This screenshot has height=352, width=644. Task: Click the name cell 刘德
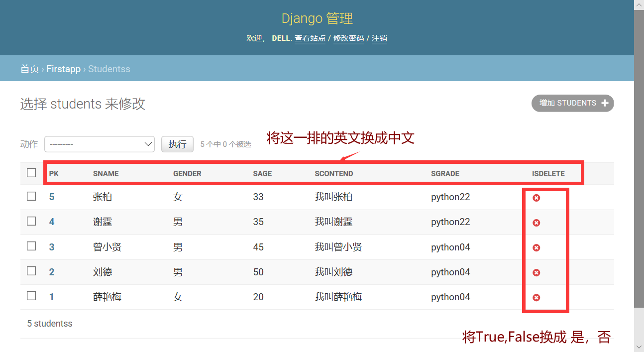(x=103, y=272)
